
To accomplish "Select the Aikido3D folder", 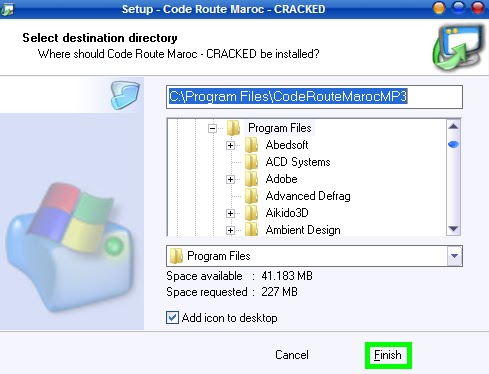I will coord(287,213).
